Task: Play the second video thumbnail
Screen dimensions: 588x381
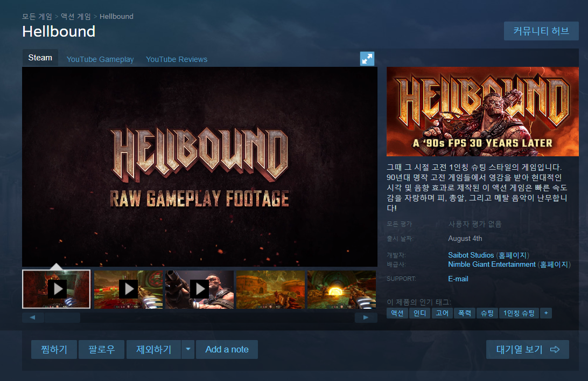Action: (128, 289)
